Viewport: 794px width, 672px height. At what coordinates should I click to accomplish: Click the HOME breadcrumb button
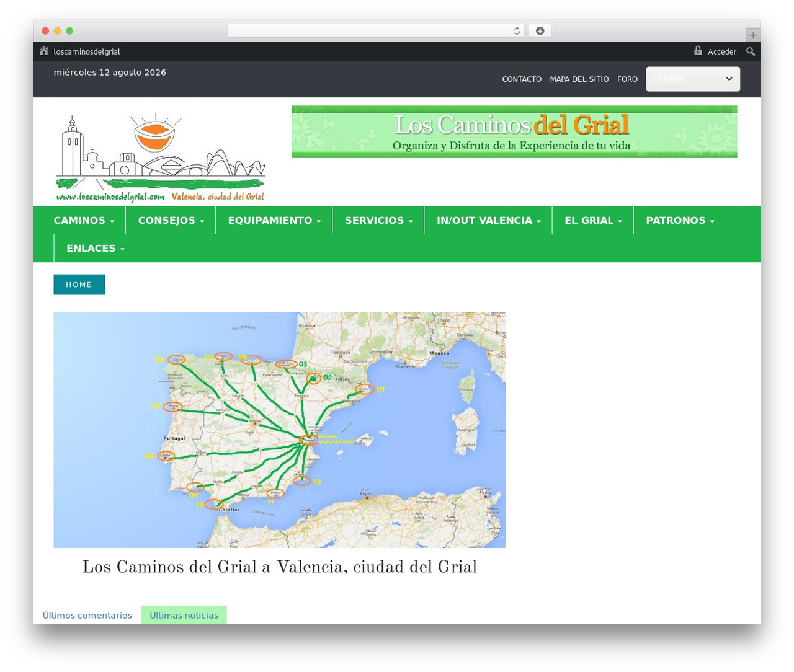(79, 285)
